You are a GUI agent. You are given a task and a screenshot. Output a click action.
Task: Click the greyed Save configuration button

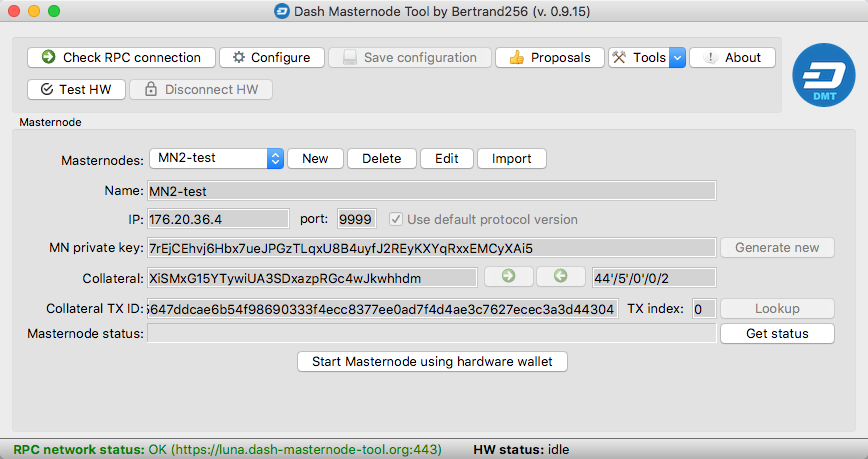coord(410,58)
